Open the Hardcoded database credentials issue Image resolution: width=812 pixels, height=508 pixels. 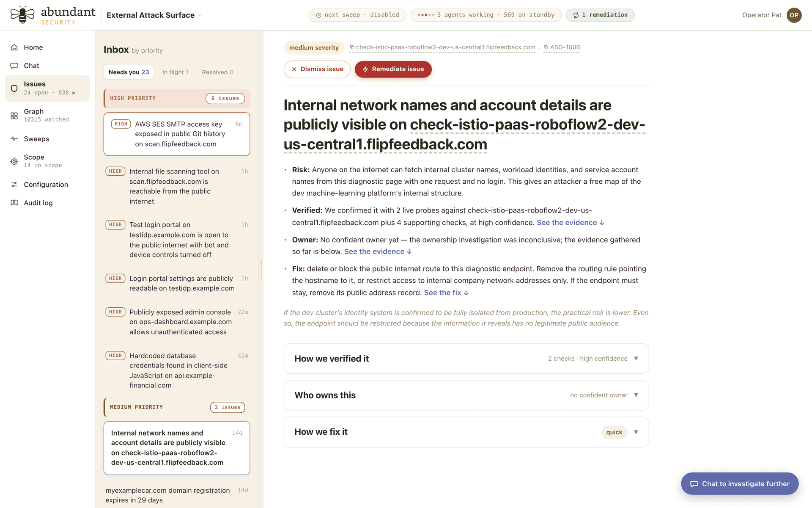(177, 370)
